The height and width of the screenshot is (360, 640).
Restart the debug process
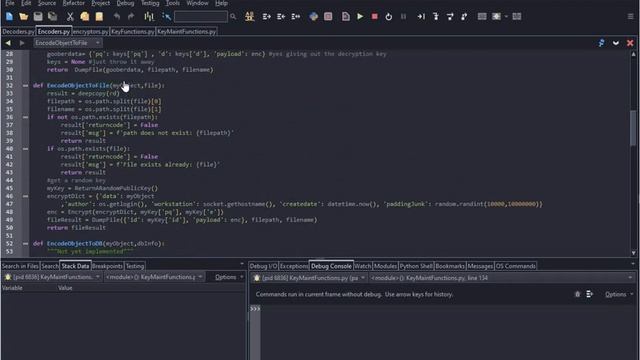coord(389,16)
